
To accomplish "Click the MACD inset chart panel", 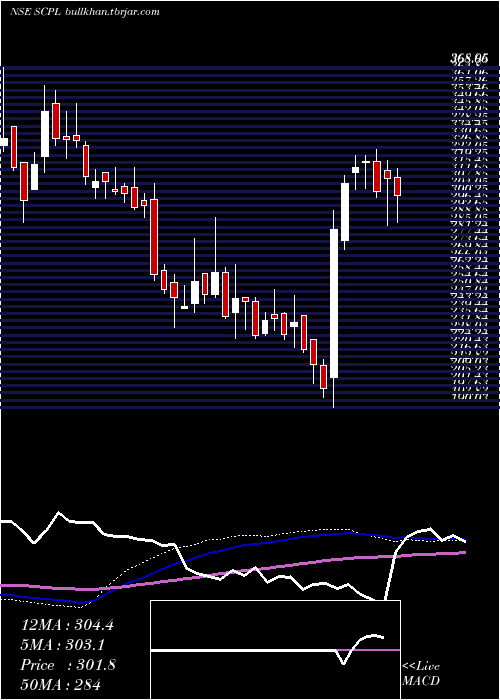I will click(275, 650).
